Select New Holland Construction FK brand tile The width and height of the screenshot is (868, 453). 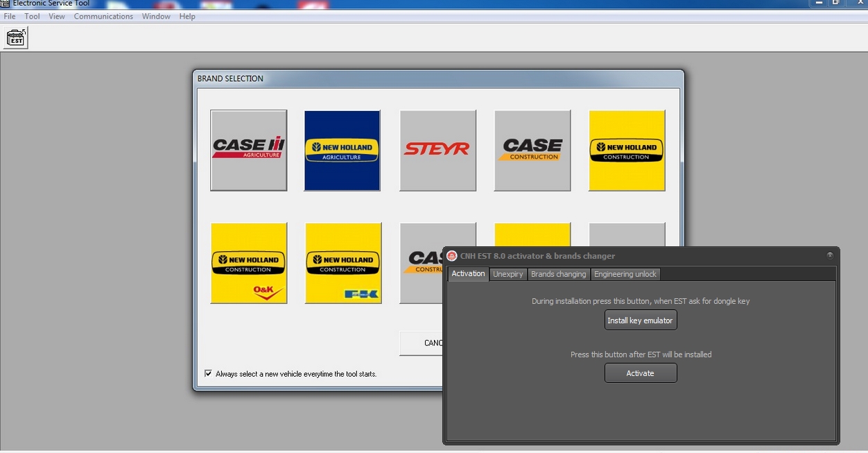[x=342, y=263]
